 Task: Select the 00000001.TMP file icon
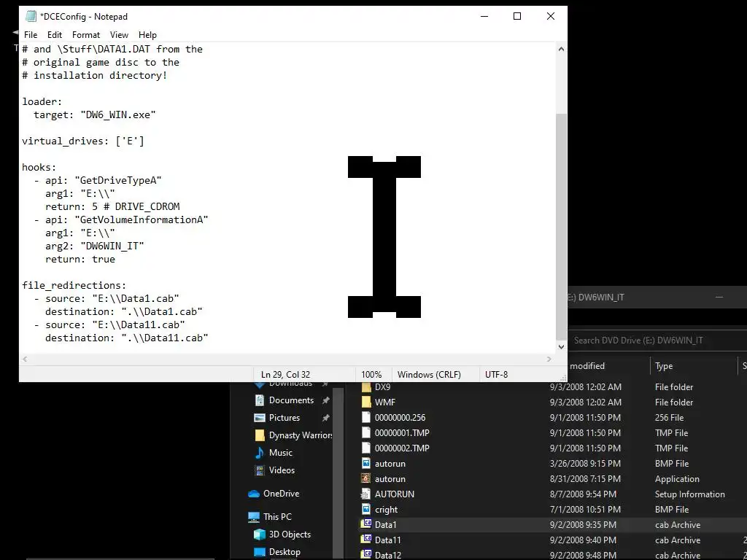click(x=366, y=433)
